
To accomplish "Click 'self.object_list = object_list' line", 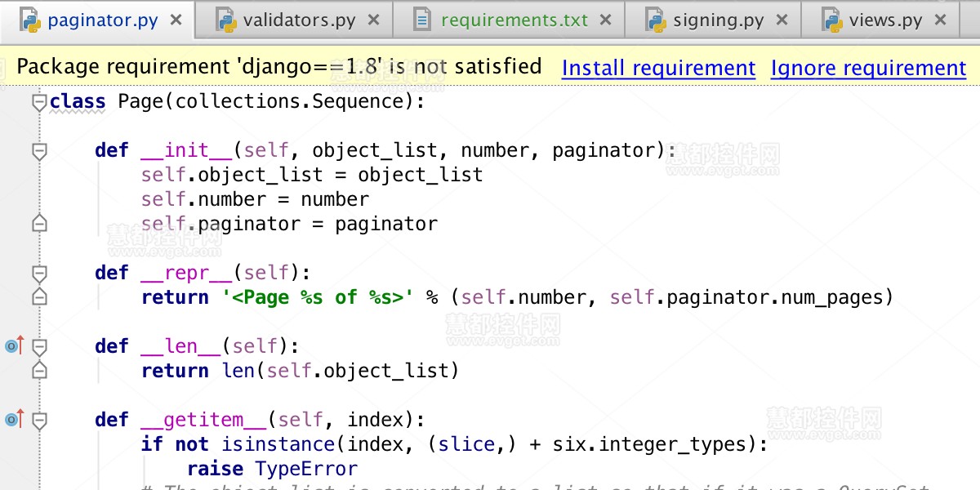I will pyautogui.click(x=312, y=176).
